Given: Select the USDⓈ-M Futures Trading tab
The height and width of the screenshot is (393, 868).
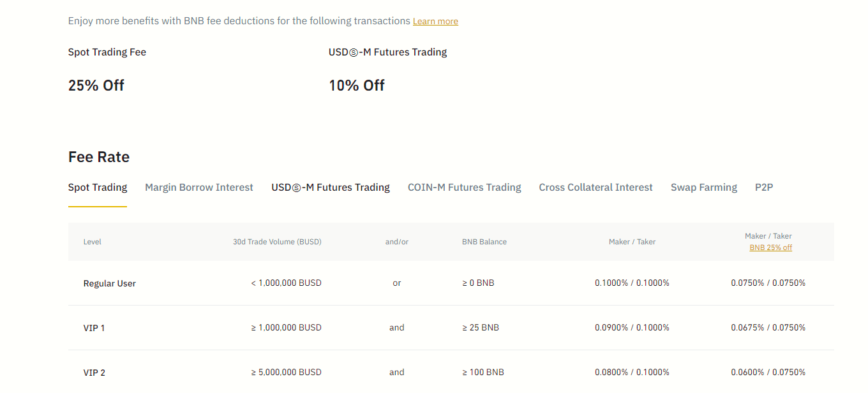Looking at the screenshot, I should 330,187.
